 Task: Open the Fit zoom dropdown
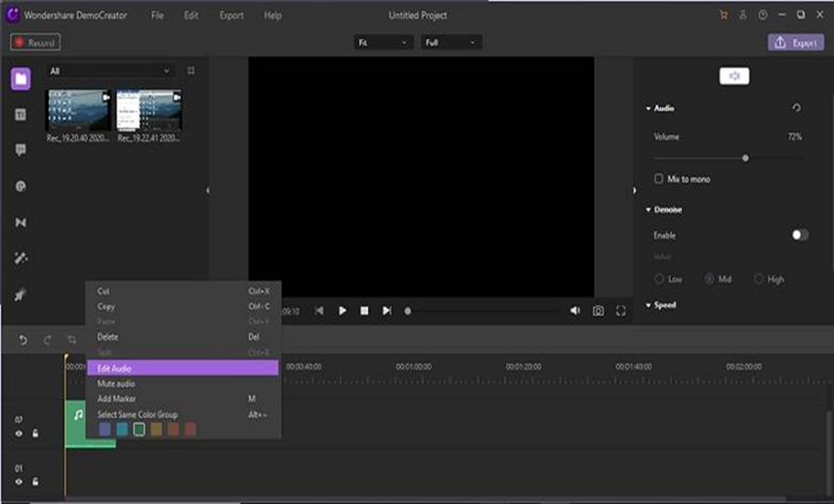[x=384, y=43]
